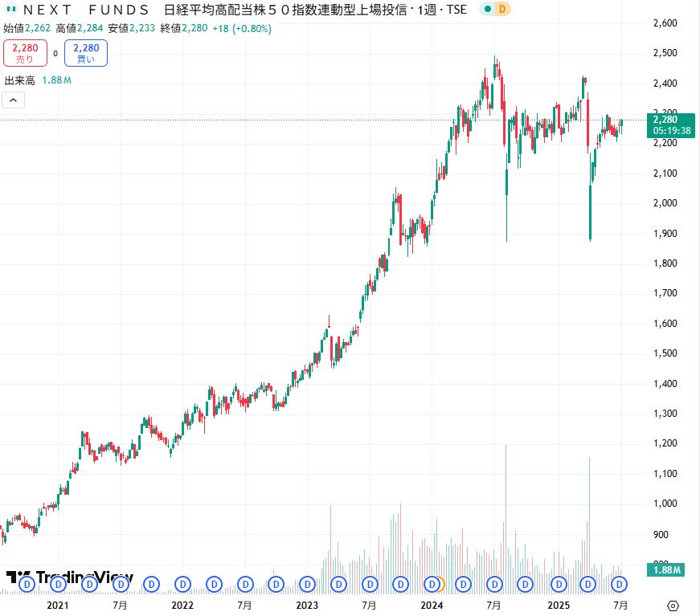
Task: Click the rightmost dividend D marker
Action: pyautogui.click(x=619, y=583)
